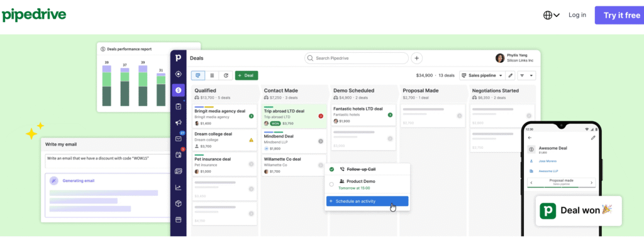The height and width of the screenshot is (250, 644).
Task: Open the Insights chart icon in the sidebar
Action: (x=178, y=188)
